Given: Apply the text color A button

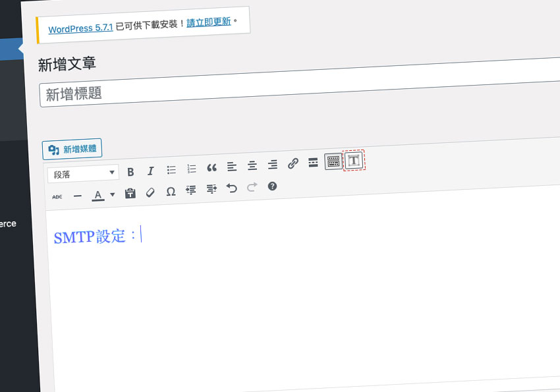Looking at the screenshot, I should pos(98,195).
